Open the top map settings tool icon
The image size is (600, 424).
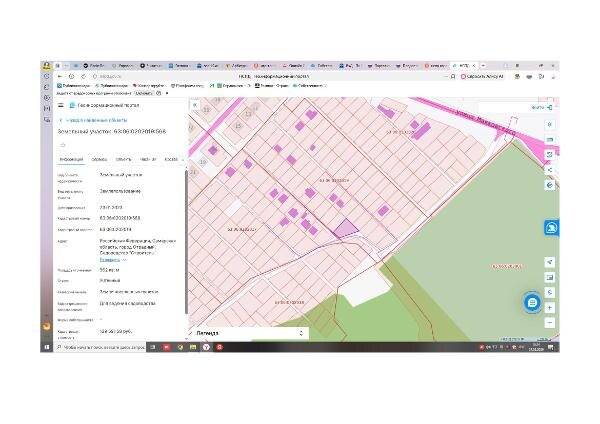click(550, 124)
